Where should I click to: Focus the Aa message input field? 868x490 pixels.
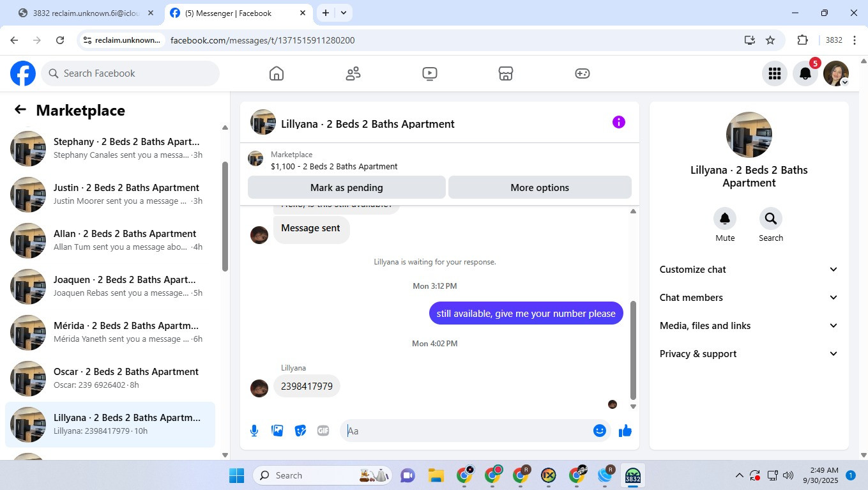click(466, 431)
